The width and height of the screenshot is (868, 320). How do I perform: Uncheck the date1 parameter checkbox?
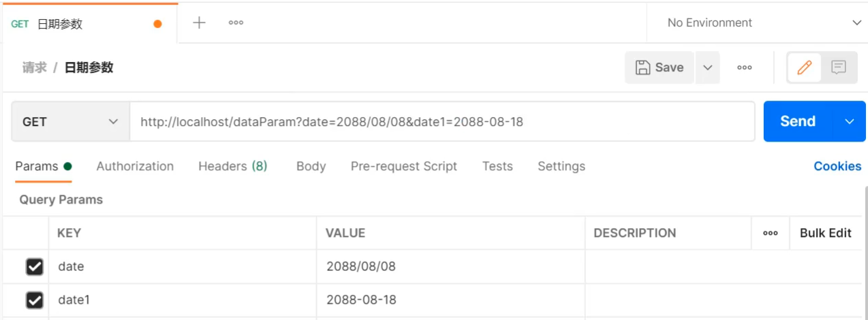click(35, 300)
